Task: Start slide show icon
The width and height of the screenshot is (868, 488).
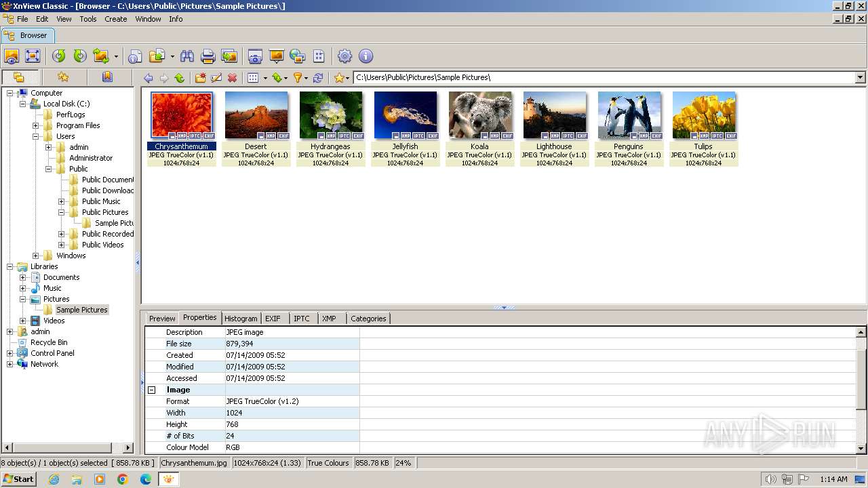Action: click(276, 56)
